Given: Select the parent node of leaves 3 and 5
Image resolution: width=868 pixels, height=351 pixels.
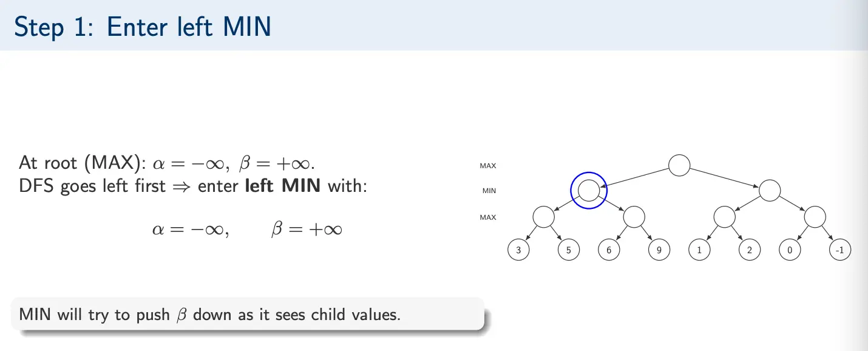Looking at the screenshot, I should pos(543,216).
